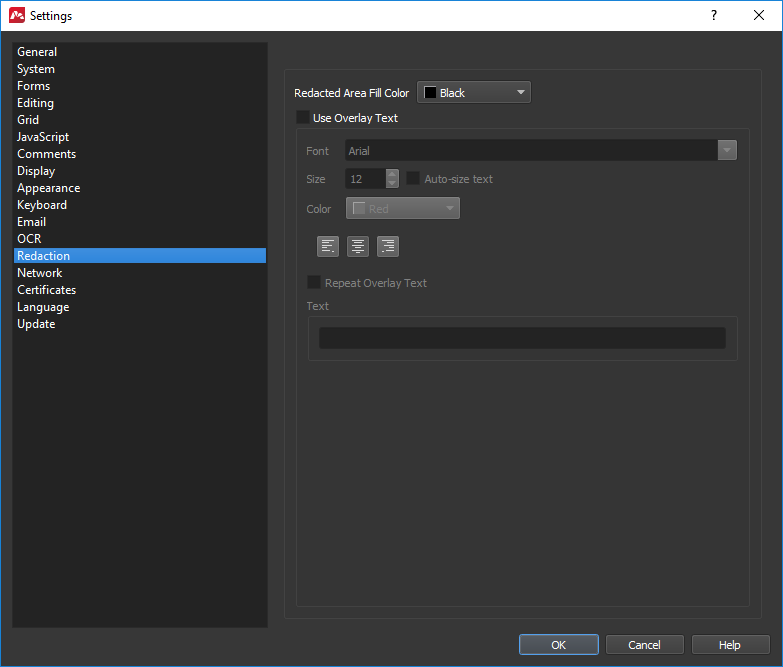Open the Appearance settings
Image resolution: width=783 pixels, height=667 pixels.
(140, 188)
